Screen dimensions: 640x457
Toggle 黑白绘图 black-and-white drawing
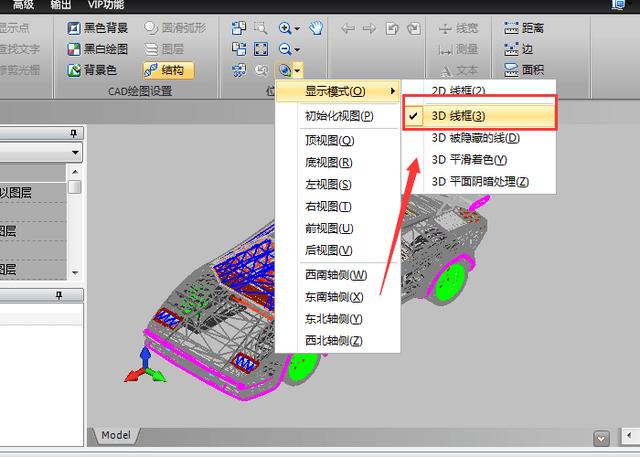[x=98, y=49]
